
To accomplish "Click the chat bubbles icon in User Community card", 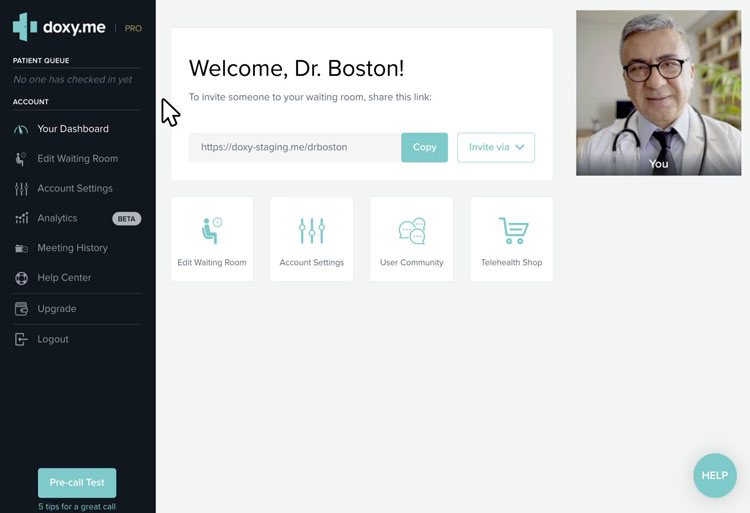I will click(412, 231).
